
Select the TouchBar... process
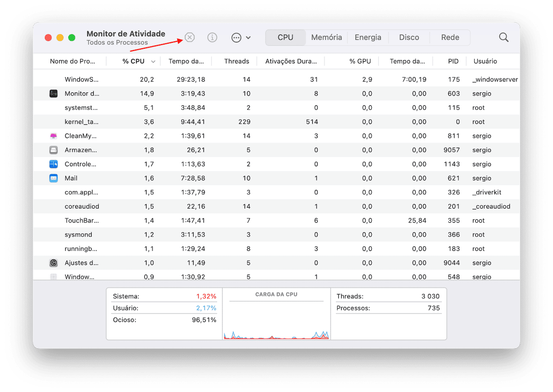click(276, 221)
